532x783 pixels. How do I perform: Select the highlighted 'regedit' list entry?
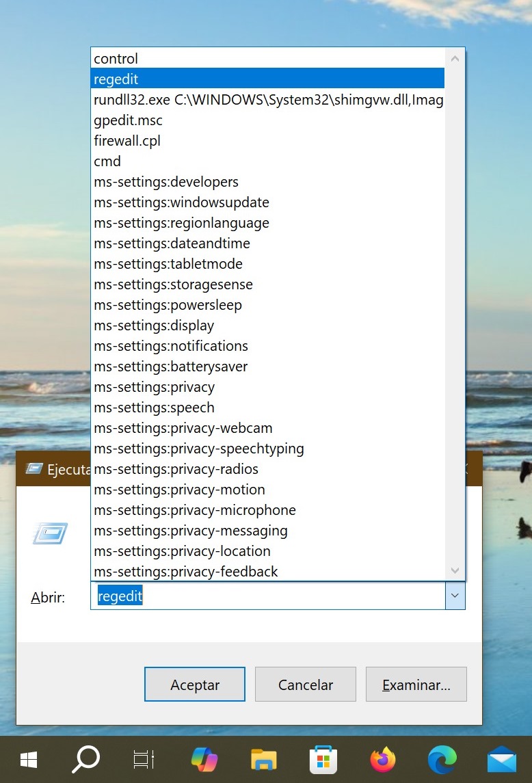click(268, 79)
